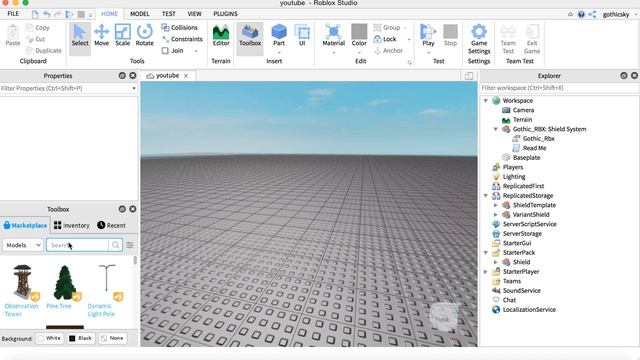Click the Exit Game icon
640x360 pixels.
click(x=532, y=39)
